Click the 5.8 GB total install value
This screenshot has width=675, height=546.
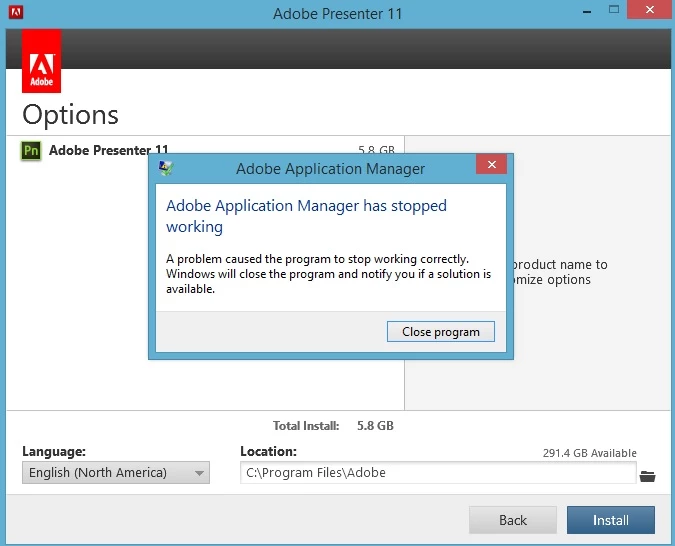tap(375, 426)
